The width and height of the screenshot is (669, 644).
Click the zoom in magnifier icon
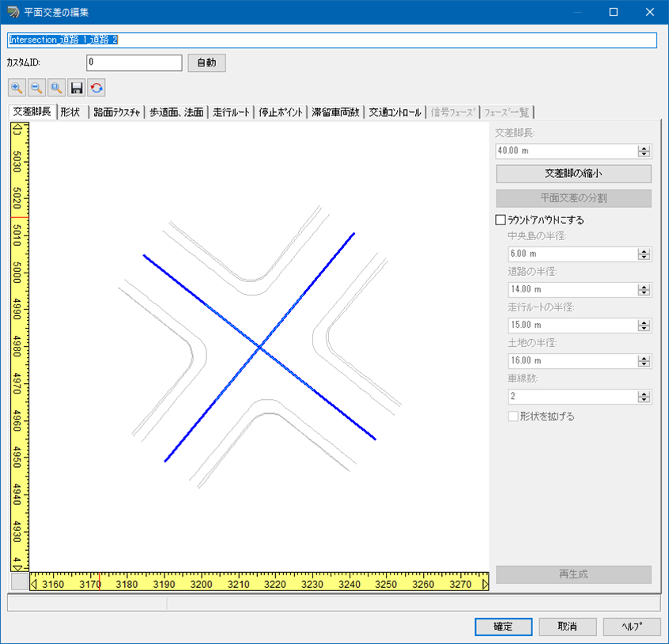point(17,88)
